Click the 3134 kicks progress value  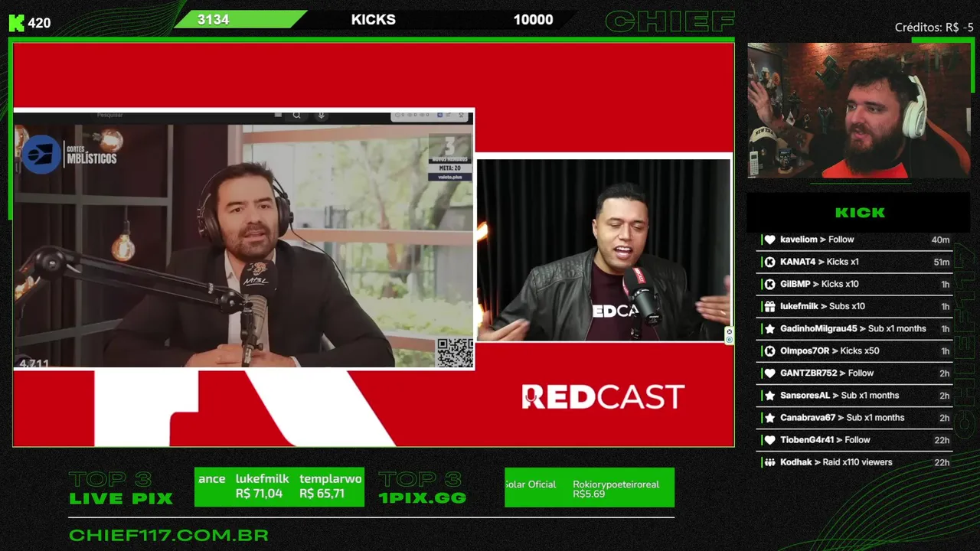coord(213,20)
